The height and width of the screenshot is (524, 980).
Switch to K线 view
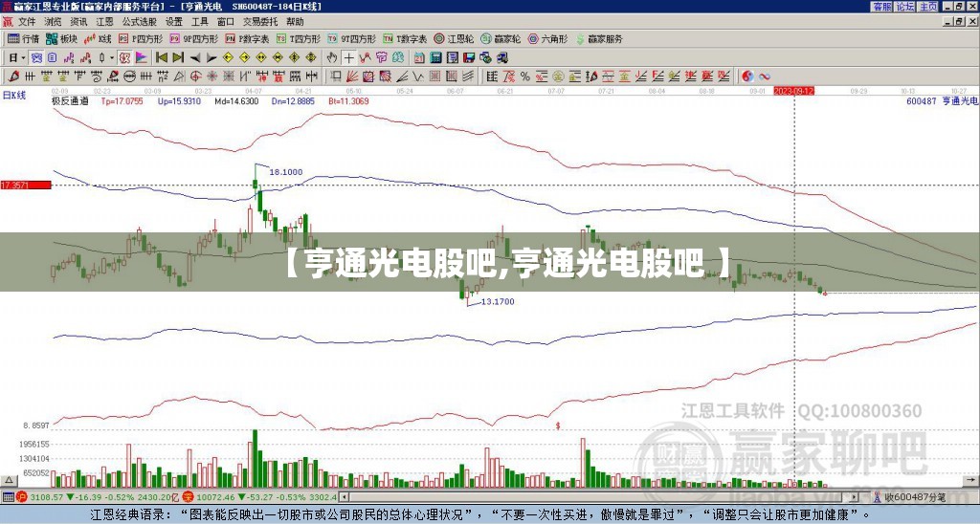[x=98, y=38]
